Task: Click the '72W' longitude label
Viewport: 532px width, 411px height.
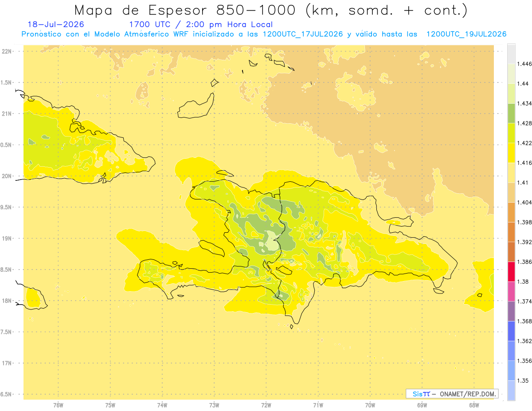Action: (266, 405)
